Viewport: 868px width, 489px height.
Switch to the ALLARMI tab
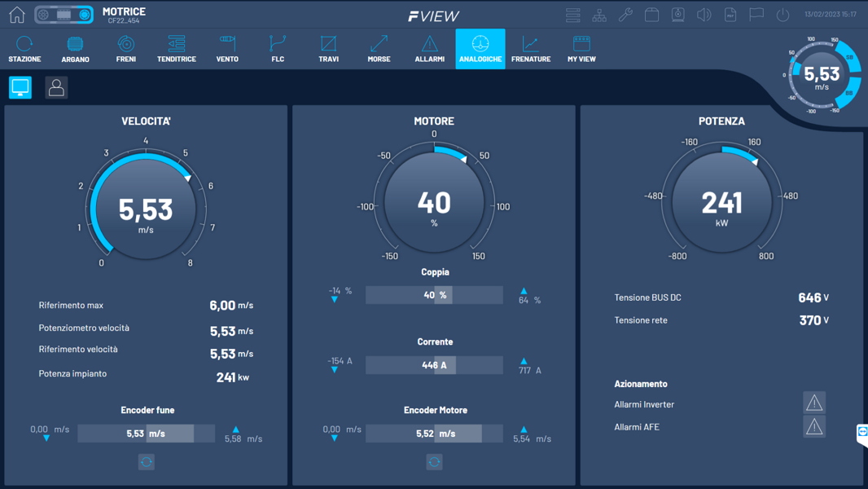pos(429,49)
